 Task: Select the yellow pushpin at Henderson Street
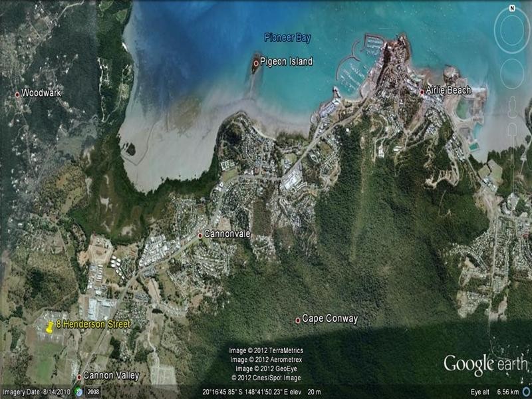click(x=49, y=326)
